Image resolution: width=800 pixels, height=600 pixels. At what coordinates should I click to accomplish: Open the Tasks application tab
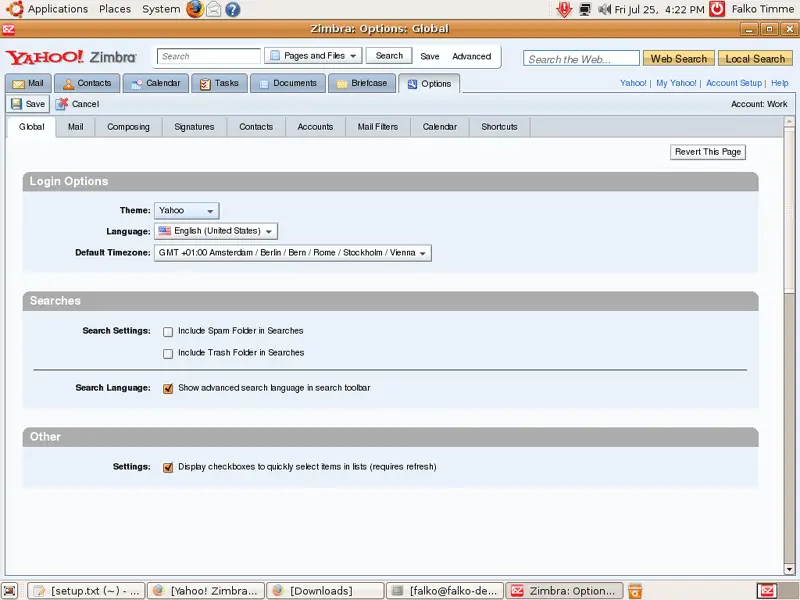tap(219, 83)
